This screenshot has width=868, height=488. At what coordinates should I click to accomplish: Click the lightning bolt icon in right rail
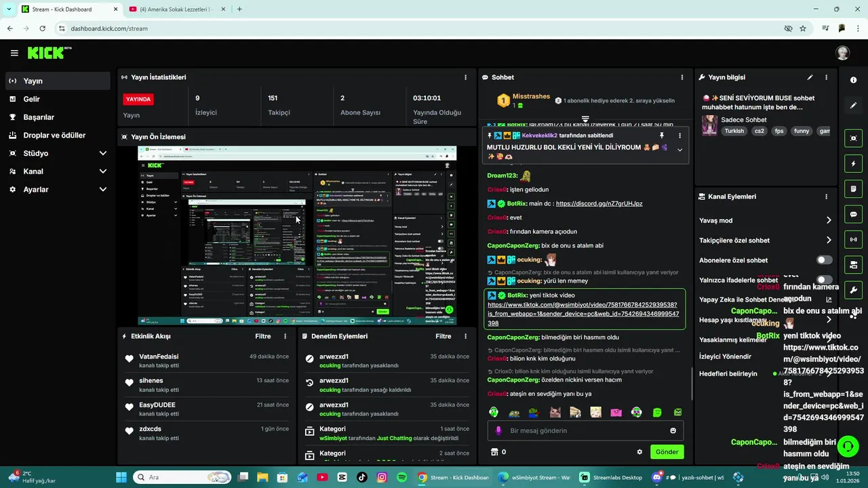853,163
